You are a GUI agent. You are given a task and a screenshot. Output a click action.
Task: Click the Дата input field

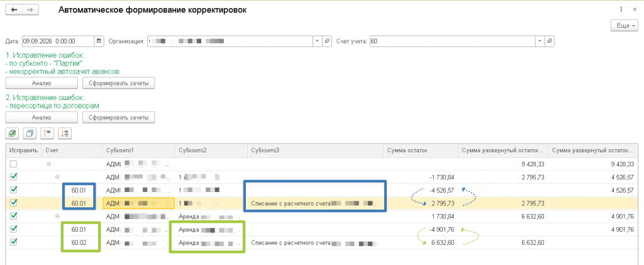58,41
